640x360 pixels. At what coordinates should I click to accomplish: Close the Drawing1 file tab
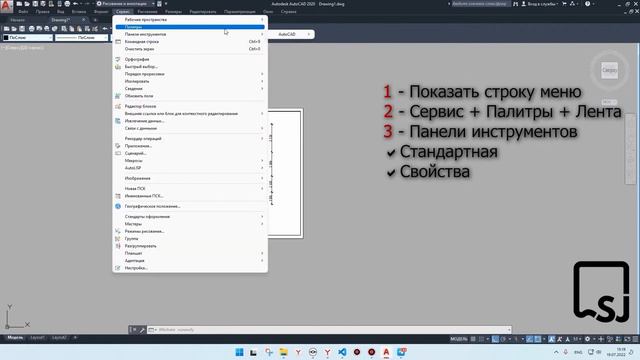coord(84,20)
